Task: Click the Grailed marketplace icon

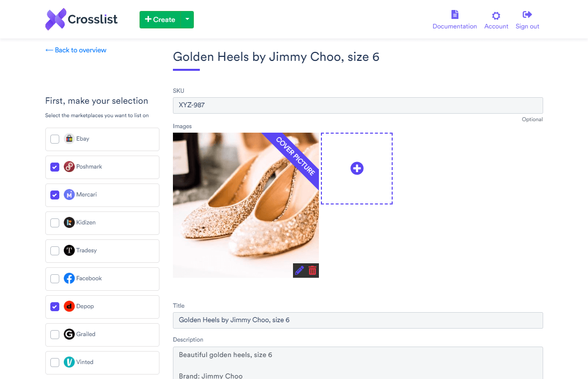Action: click(69, 334)
